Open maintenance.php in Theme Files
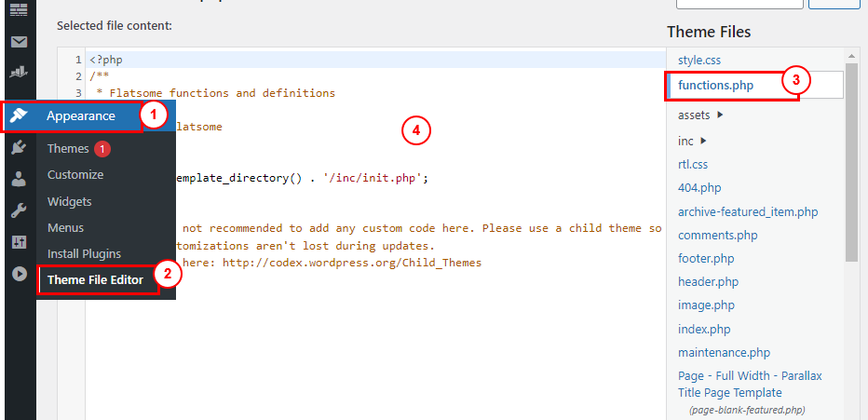This screenshot has height=420, width=868. (724, 353)
